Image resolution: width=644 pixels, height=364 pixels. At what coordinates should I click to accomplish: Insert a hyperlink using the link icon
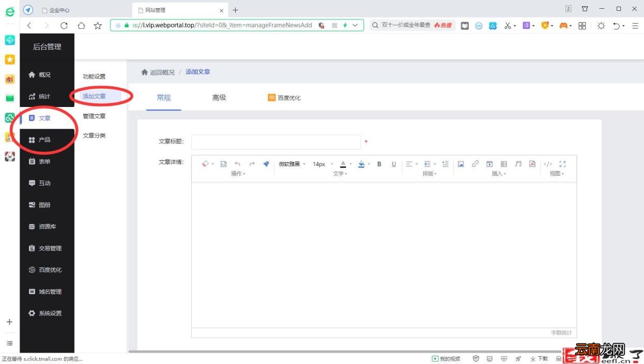pyautogui.click(x=475, y=164)
